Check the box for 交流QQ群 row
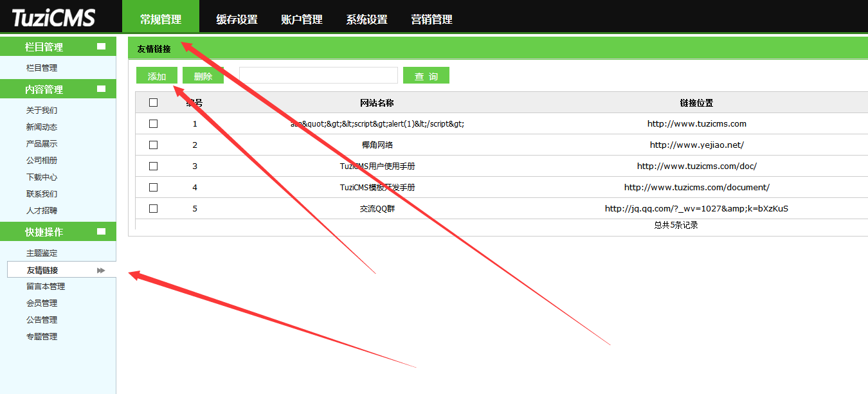This screenshot has height=394, width=868. (153, 208)
